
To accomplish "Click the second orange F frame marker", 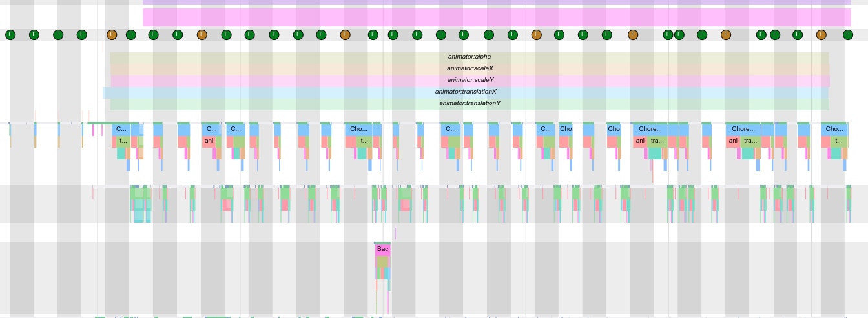I will 201,34.
